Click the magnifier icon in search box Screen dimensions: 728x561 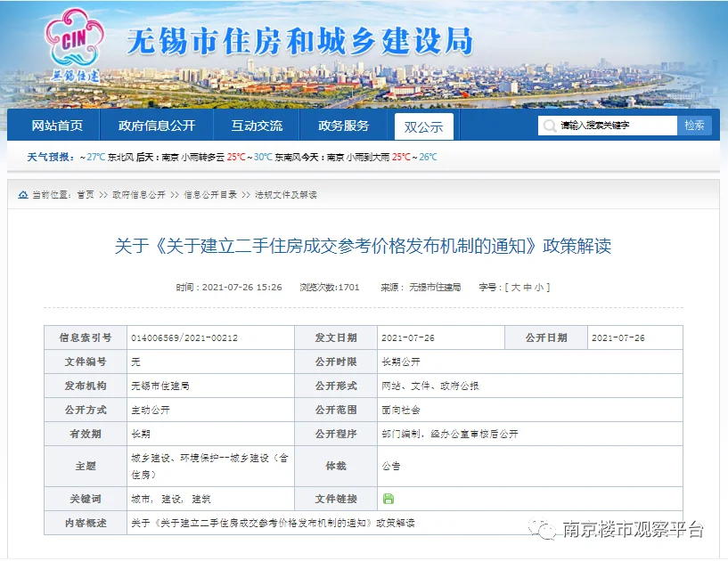[x=551, y=126]
